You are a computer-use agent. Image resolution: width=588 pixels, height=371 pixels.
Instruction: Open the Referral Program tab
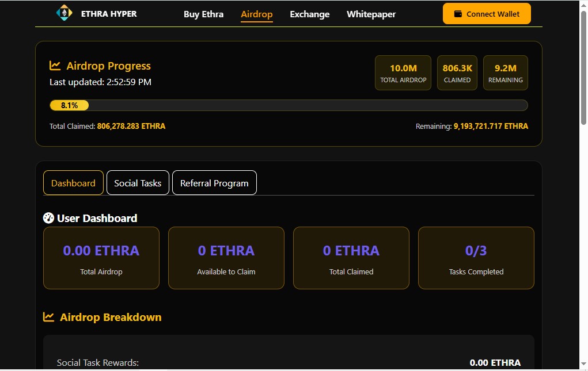[214, 182]
